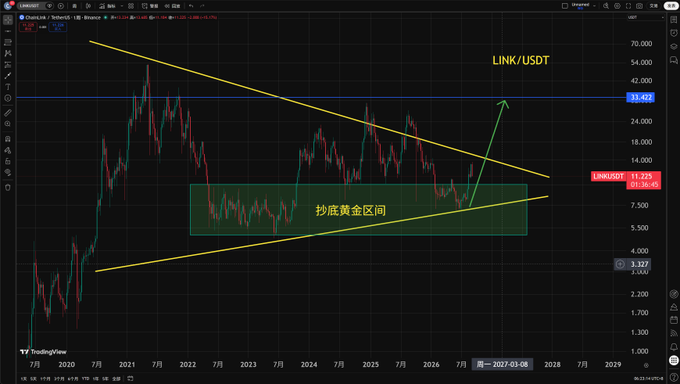680x384 pixels.
Task: Select the trend line tool
Action: click(x=8, y=31)
